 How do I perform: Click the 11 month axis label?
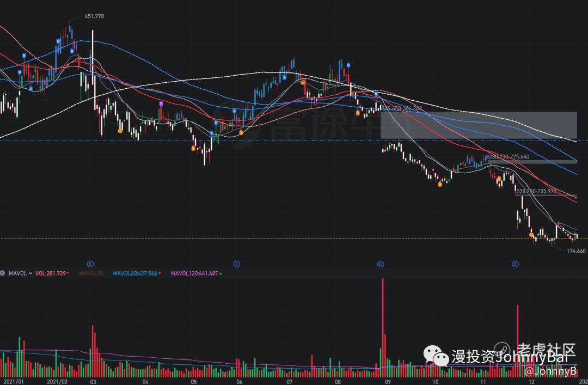pyautogui.click(x=483, y=382)
